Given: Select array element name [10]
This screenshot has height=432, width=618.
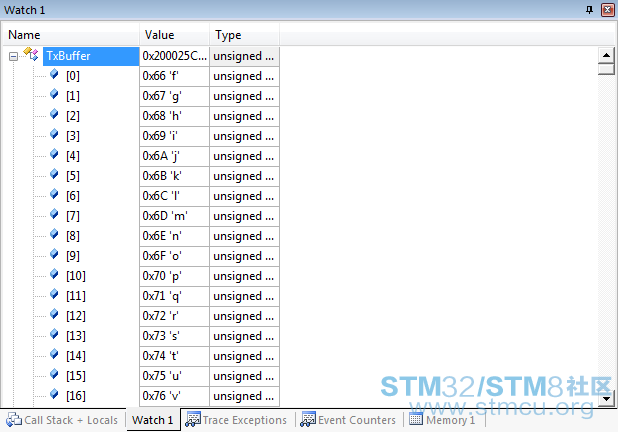Looking at the screenshot, I should coord(76,276).
